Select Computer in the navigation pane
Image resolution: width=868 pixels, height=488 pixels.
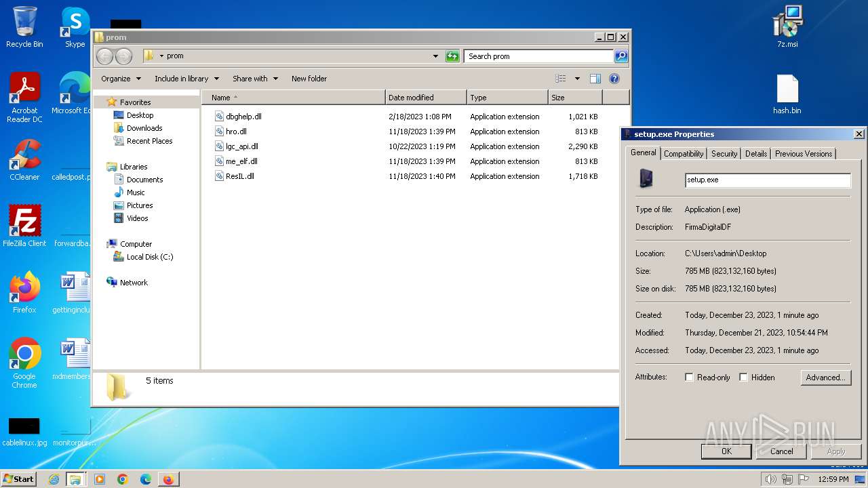[x=136, y=244]
